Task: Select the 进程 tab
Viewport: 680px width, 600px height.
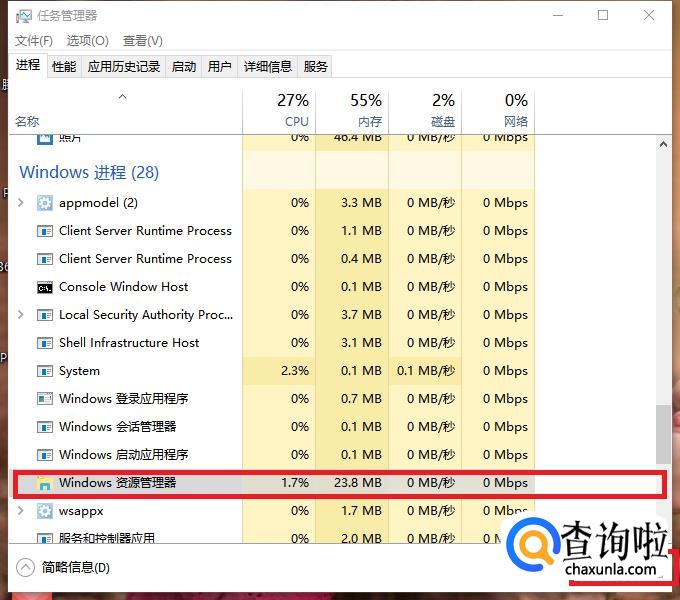Action: point(28,65)
